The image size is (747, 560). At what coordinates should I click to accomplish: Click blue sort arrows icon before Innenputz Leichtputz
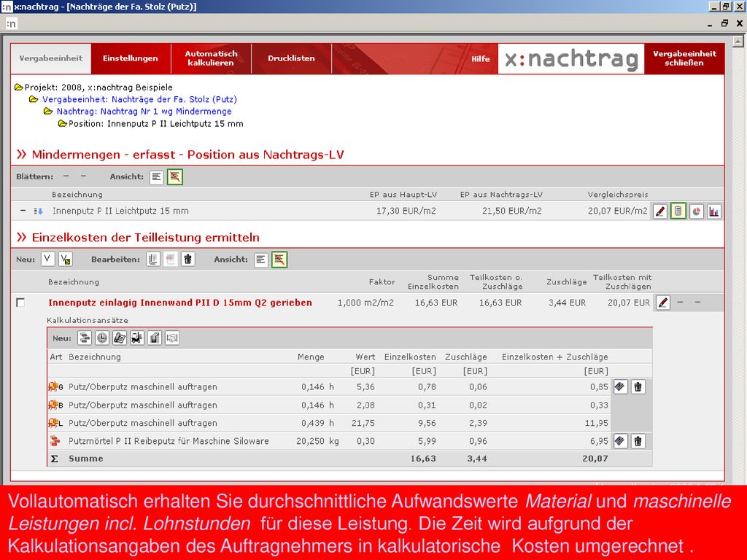point(39,211)
